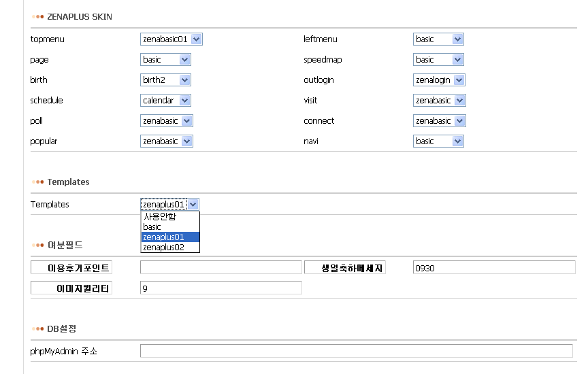Open the navi skin dropdown
588x374 pixels.
tap(438, 141)
